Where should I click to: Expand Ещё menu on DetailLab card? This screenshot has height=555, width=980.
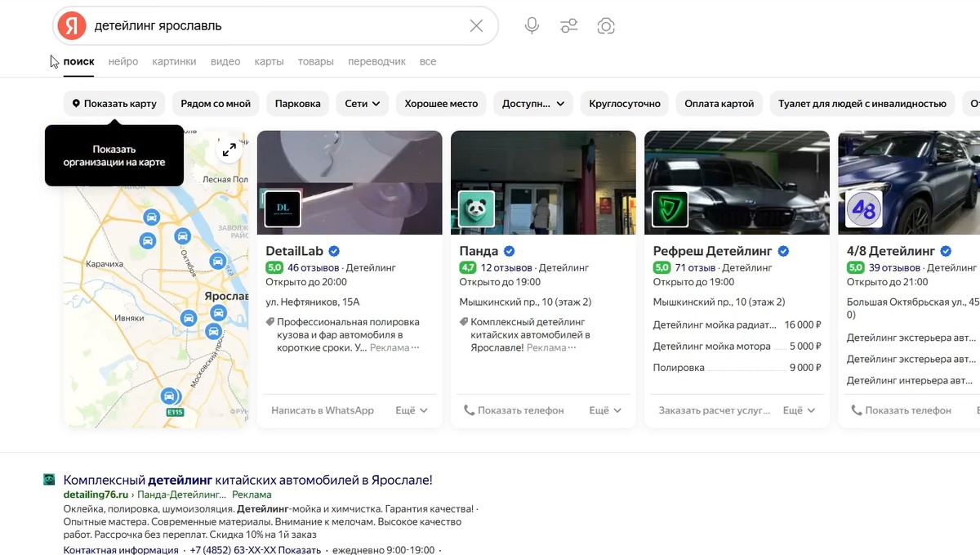click(x=412, y=410)
